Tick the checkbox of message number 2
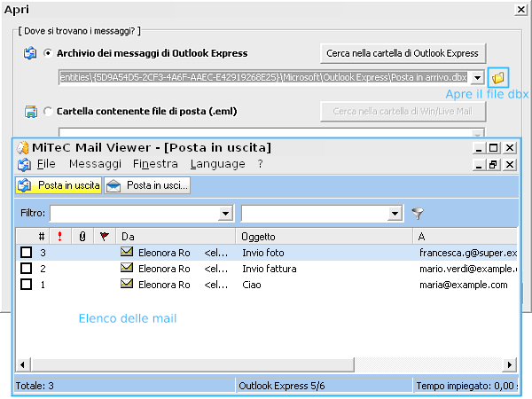Viewport: 532px width, 399px height. tap(26, 269)
